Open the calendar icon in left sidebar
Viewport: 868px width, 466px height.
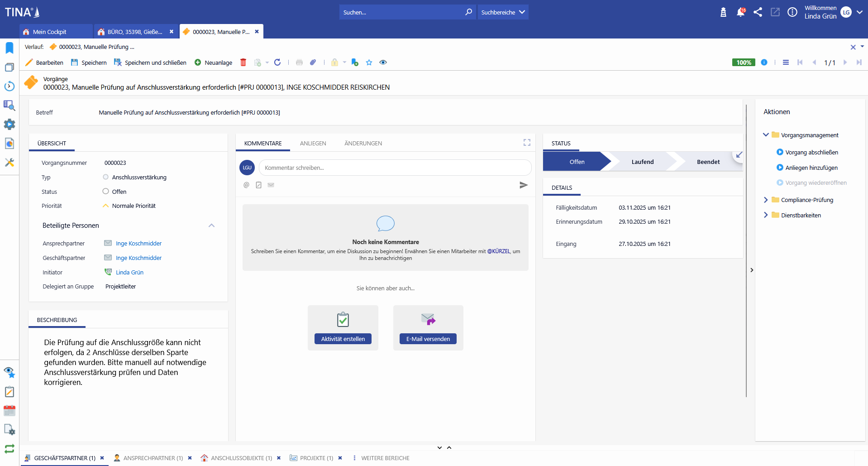click(x=10, y=411)
